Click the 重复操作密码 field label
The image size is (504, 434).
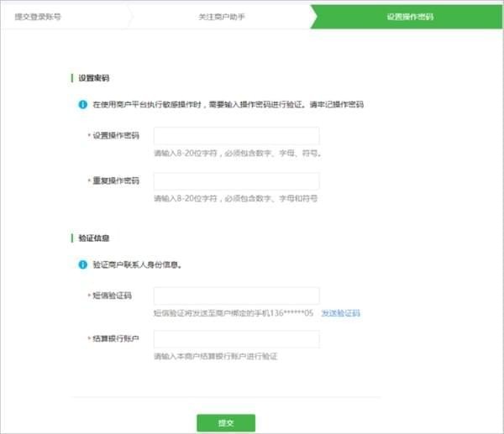[x=116, y=181]
